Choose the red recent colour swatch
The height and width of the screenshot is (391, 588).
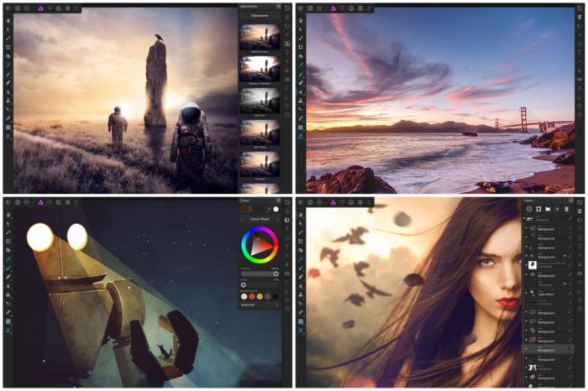252,297
